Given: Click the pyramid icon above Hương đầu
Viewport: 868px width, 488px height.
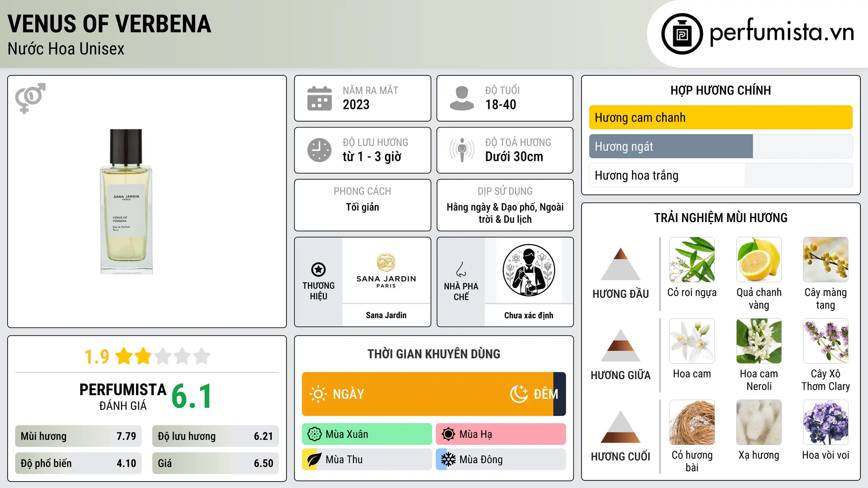Looking at the screenshot, I should (620, 264).
